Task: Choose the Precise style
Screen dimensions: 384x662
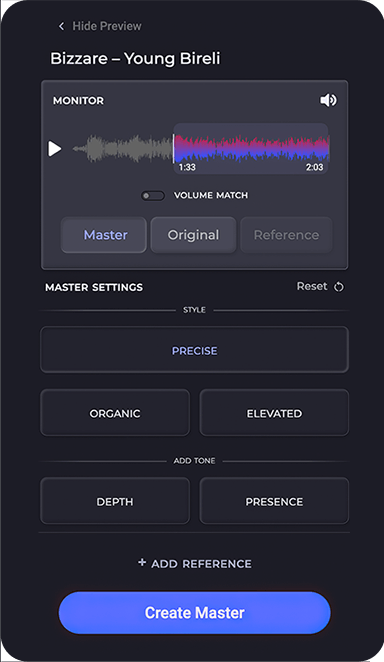Action: pos(195,350)
